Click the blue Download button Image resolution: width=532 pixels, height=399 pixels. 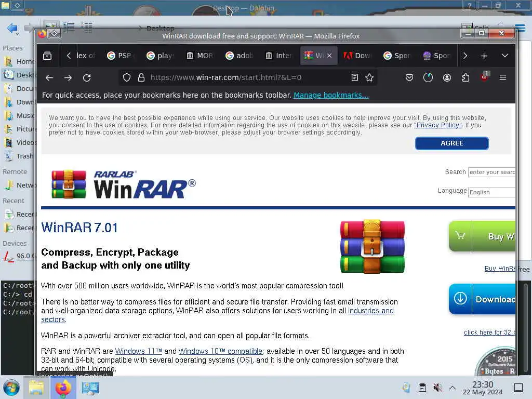(482, 299)
